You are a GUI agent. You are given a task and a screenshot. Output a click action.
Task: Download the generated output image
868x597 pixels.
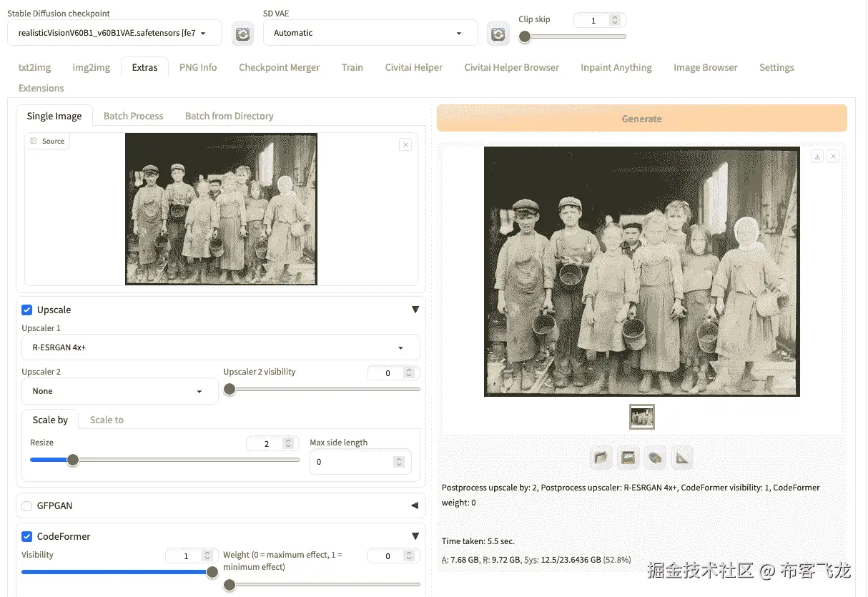817,157
